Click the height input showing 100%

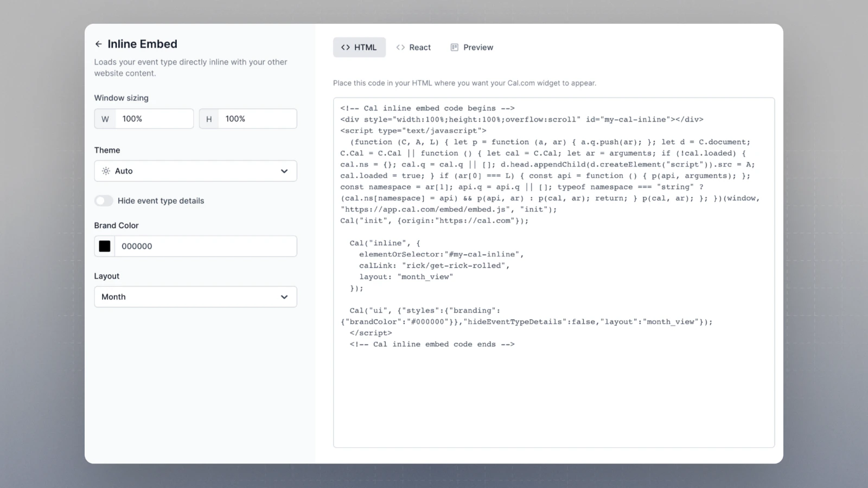click(258, 118)
